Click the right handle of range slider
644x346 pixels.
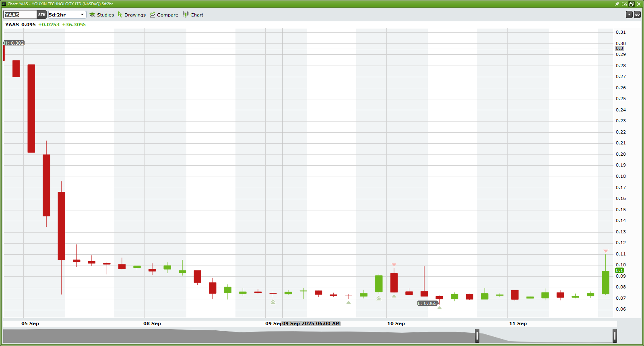pyautogui.click(x=615, y=336)
